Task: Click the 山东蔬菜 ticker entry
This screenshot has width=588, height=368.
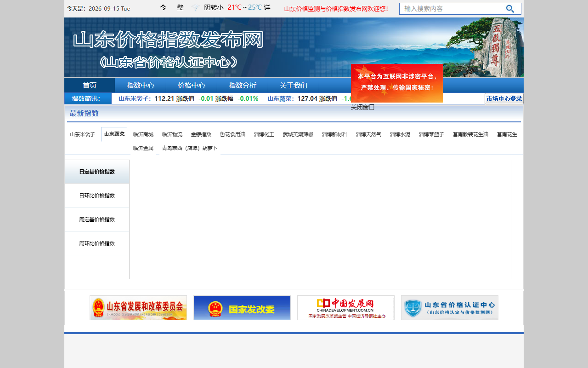Action: pos(281,98)
